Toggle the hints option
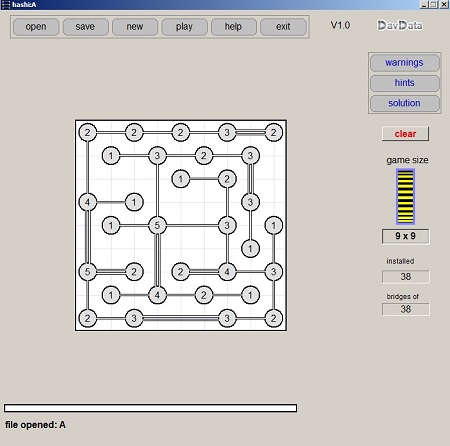This screenshot has width=450, height=446. point(404,83)
